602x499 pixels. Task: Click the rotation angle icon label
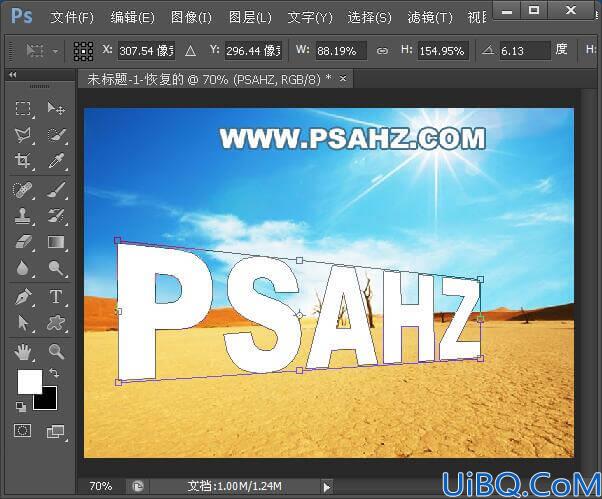pos(488,50)
